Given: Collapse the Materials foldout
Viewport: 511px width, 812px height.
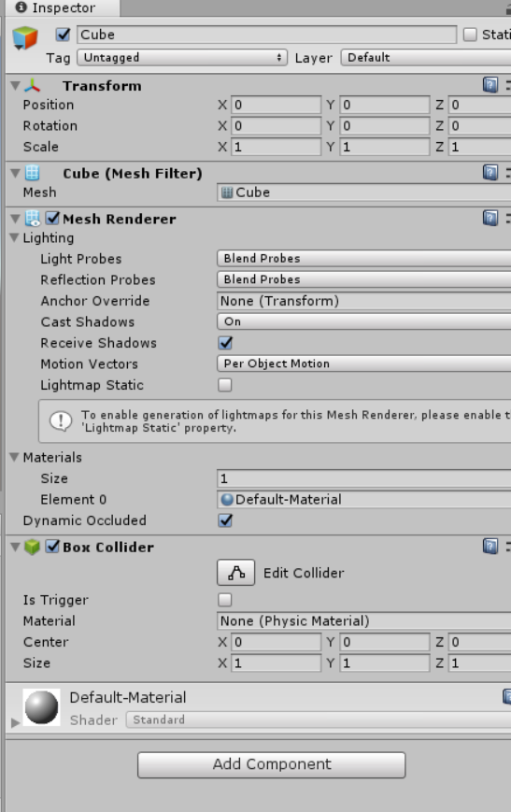Looking at the screenshot, I should pos(15,457).
